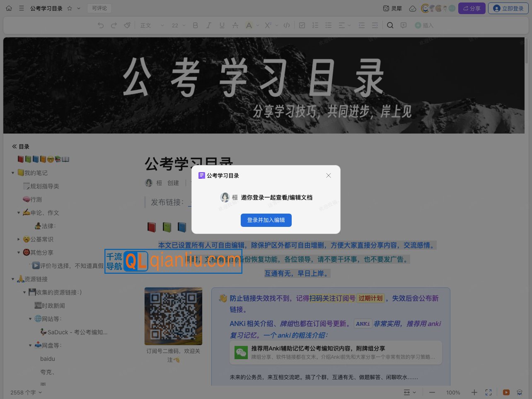Open the outline menu at top left

coord(21,8)
